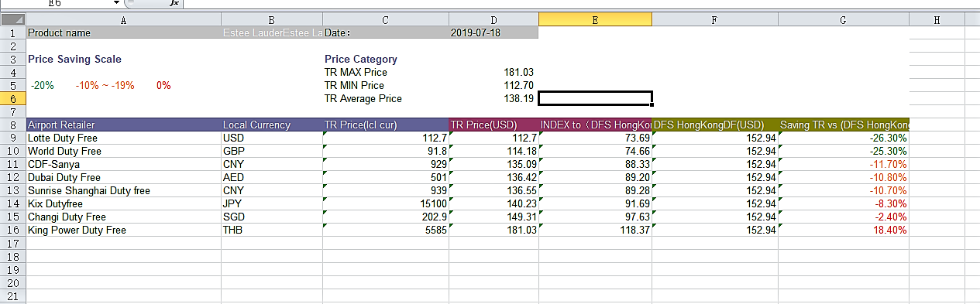Select row 8 header
The image size is (980, 304).
pos(12,125)
